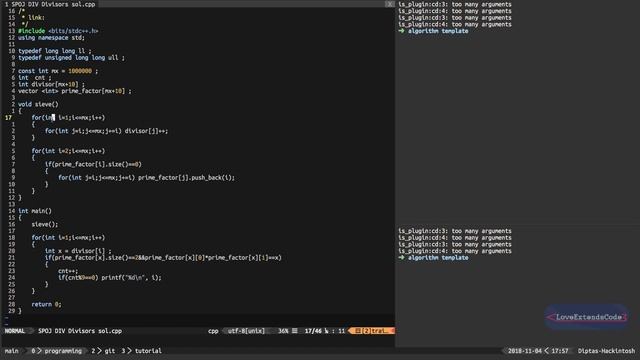The image size is (640, 360).
Task: Place cursor on divisor[j]++ loop line
Action: point(106,131)
